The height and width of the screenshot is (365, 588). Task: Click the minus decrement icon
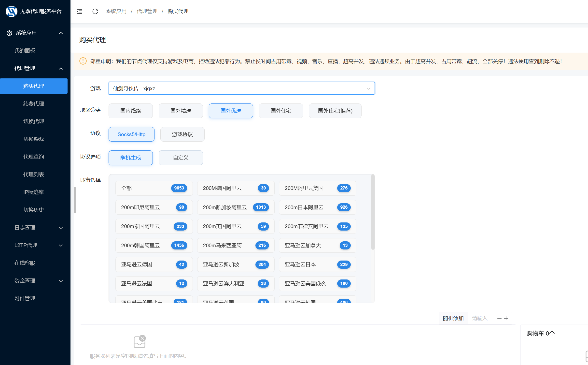click(499, 318)
